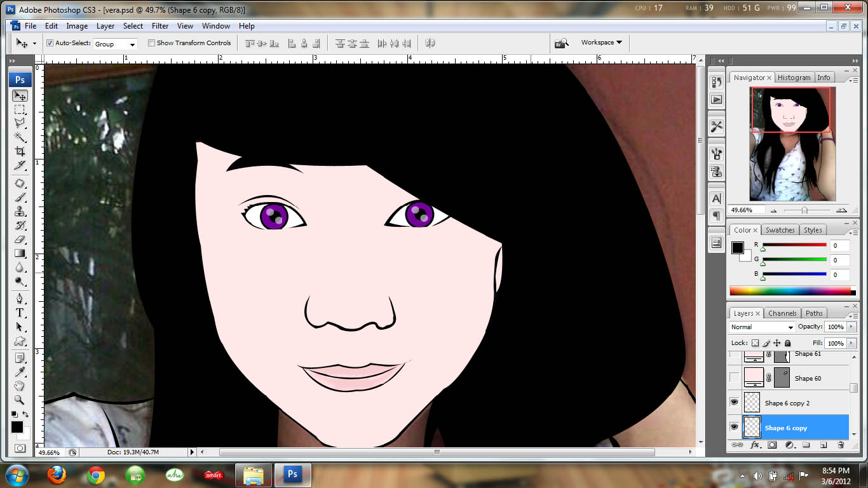The width and height of the screenshot is (868, 488).
Task: Switch to the Swatches tab
Action: pos(780,230)
